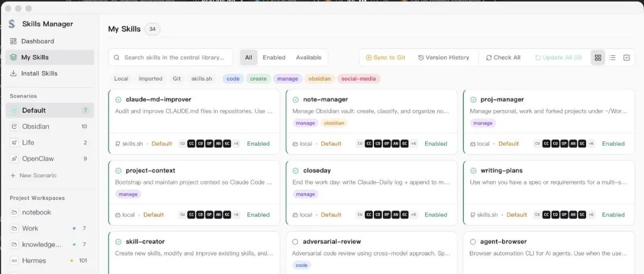Screen dimensions: 644x274
Task: Filter by the orange obsidian tag chip in filter row
Action: (320, 79)
